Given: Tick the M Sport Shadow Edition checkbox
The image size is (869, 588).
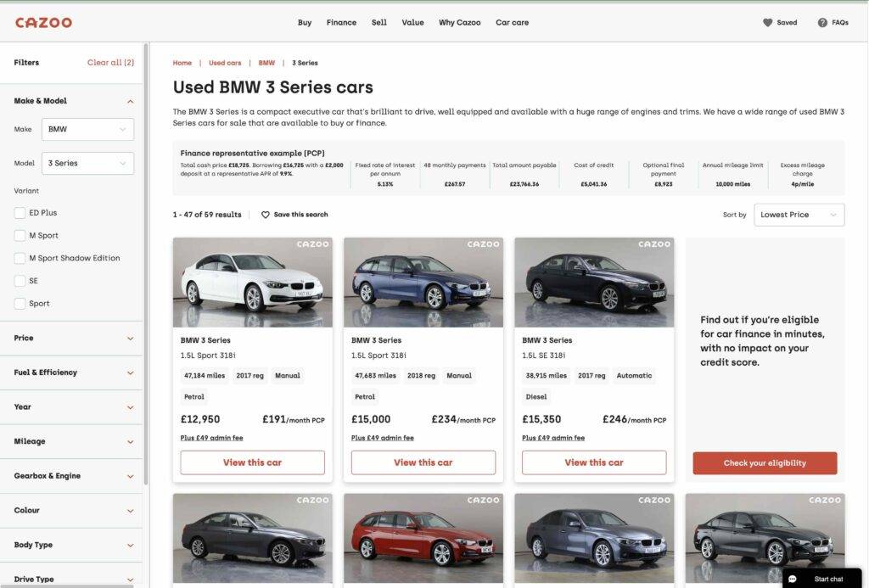Looking at the screenshot, I should click(x=19, y=257).
